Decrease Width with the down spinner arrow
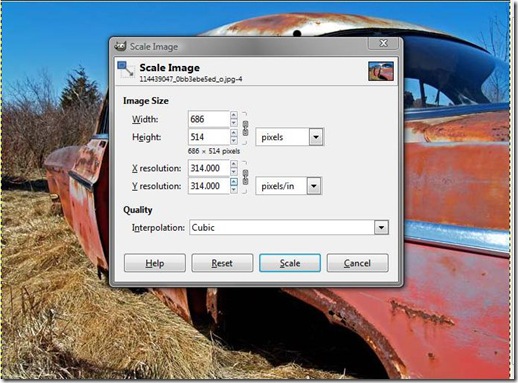Screen dimensions: 518x383 pos(234,123)
